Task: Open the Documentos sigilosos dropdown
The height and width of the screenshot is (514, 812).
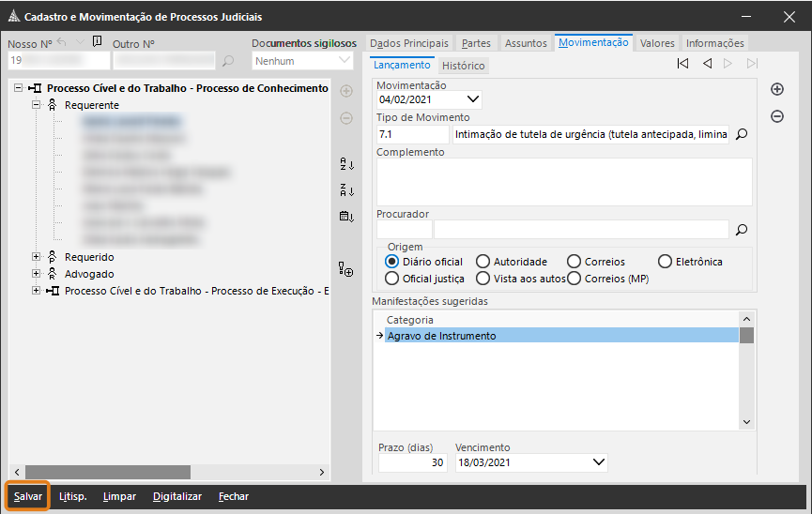Action: [345, 61]
